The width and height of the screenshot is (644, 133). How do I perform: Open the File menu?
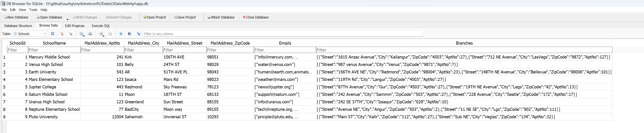[4, 10]
